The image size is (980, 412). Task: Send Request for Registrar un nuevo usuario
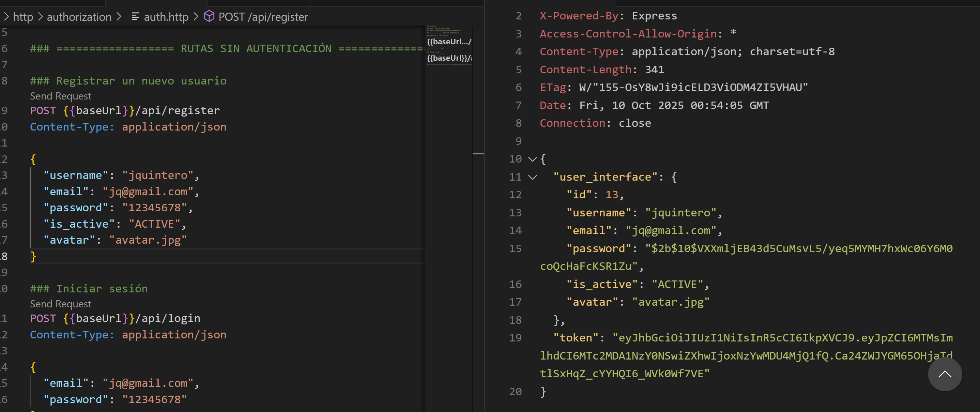tap(61, 96)
